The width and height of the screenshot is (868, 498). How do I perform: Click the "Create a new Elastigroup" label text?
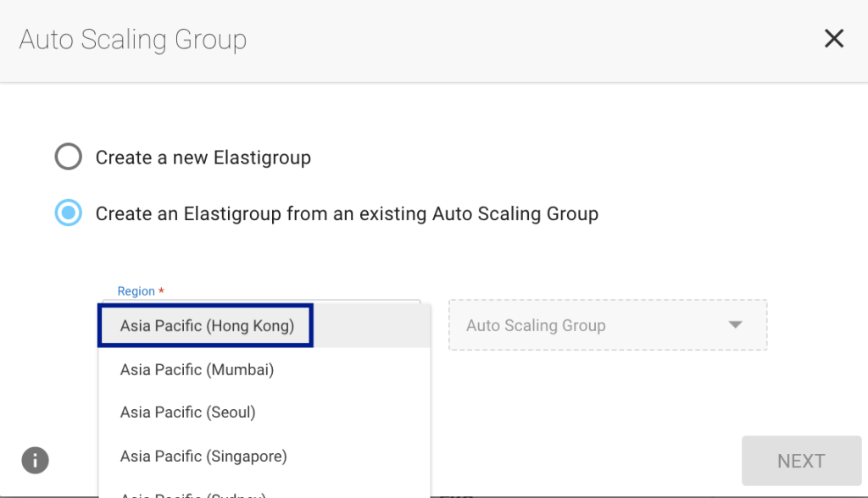[x=203, y=158]
